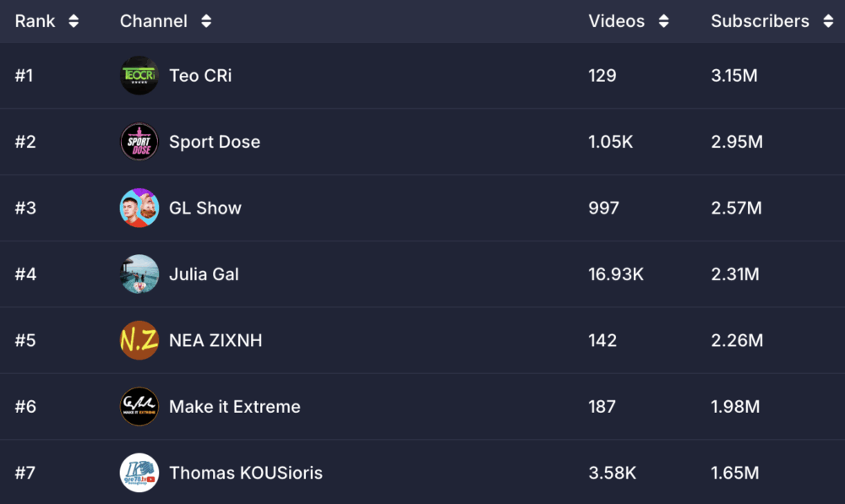Click the Teo CRi channel avatar
This screenshot has height=504, width=845.
[x=139, y=75]
